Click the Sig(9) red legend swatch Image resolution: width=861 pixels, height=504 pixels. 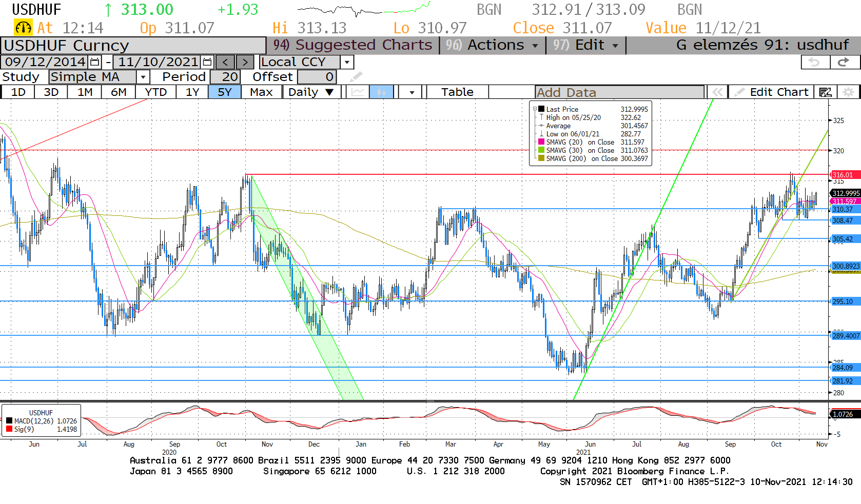(9, 429)
